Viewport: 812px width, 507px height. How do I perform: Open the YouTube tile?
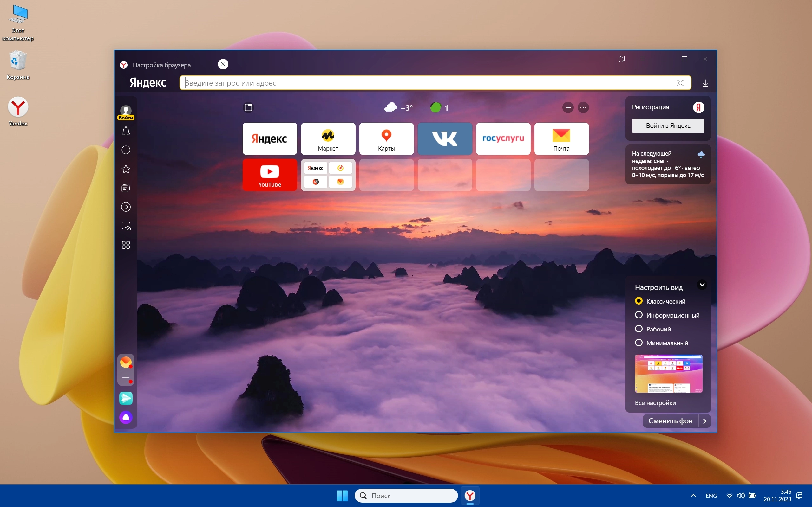269,175
